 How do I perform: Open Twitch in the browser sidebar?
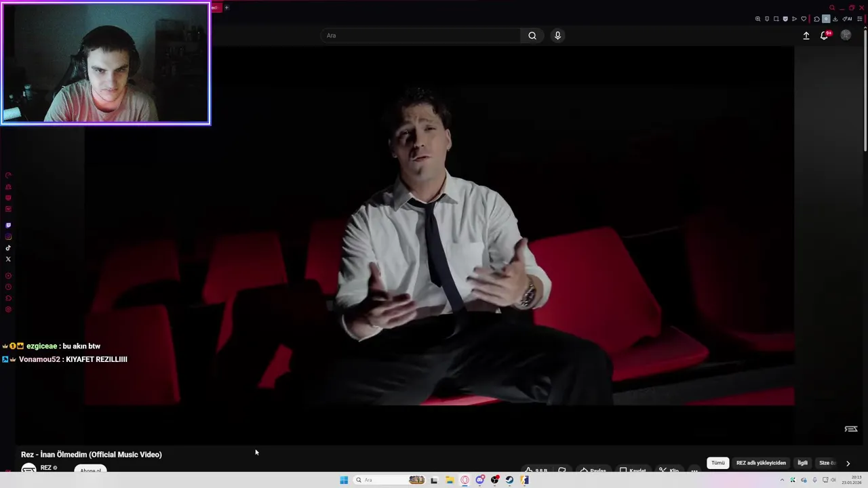[x=8, y=225]
